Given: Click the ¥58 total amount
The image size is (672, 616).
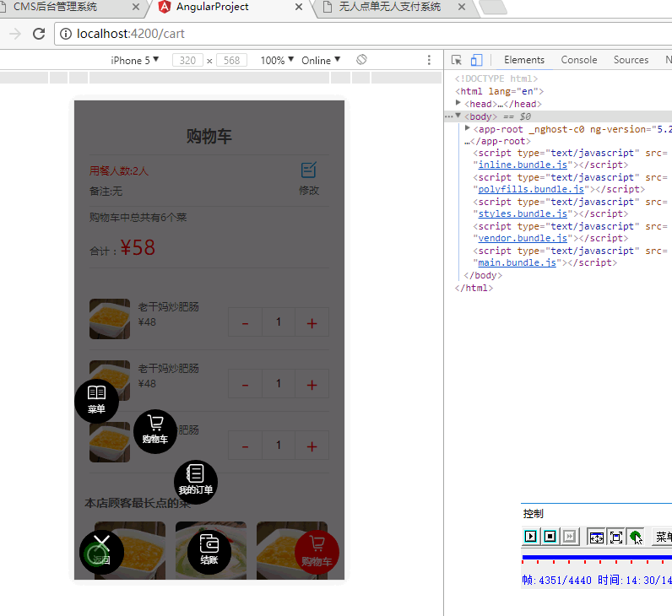Looking at the screenshot, I should pos(138,247).
